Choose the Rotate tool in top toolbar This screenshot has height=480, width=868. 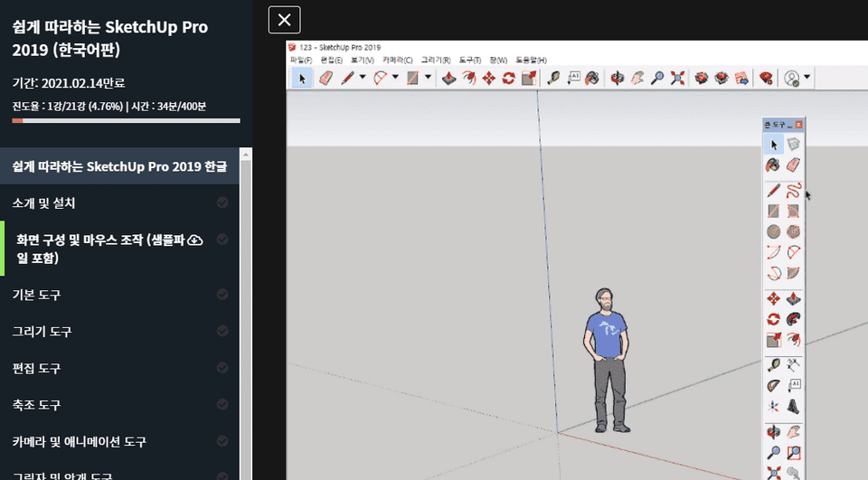[x=509, y=78]
